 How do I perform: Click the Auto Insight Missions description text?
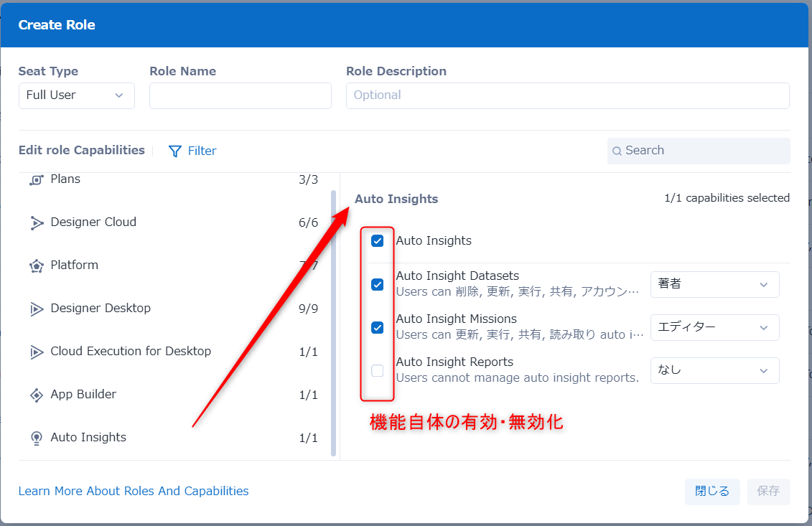520,335
